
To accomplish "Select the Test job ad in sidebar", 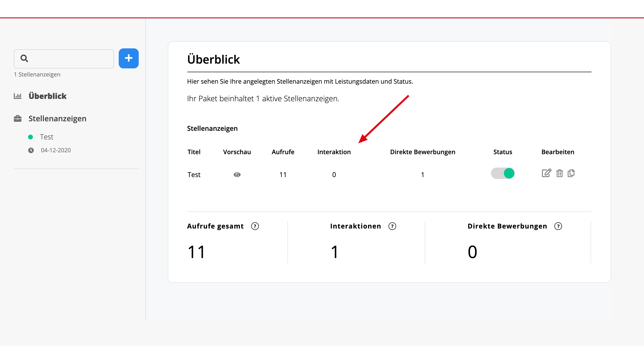I will [46, 137].
